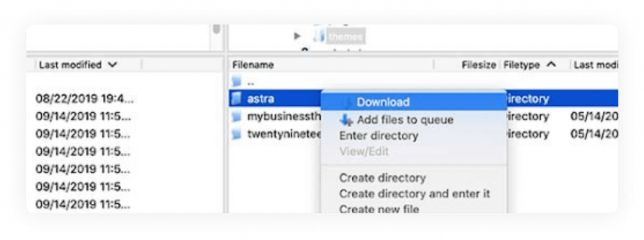Choose Add files to queue
The width and height of the screenshot is (644, 240).
[x=405, y=120]
